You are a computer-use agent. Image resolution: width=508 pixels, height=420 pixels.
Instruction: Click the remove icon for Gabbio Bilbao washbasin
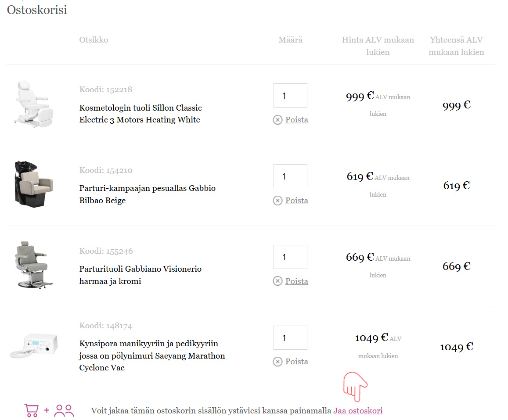[x=277, y=201]
